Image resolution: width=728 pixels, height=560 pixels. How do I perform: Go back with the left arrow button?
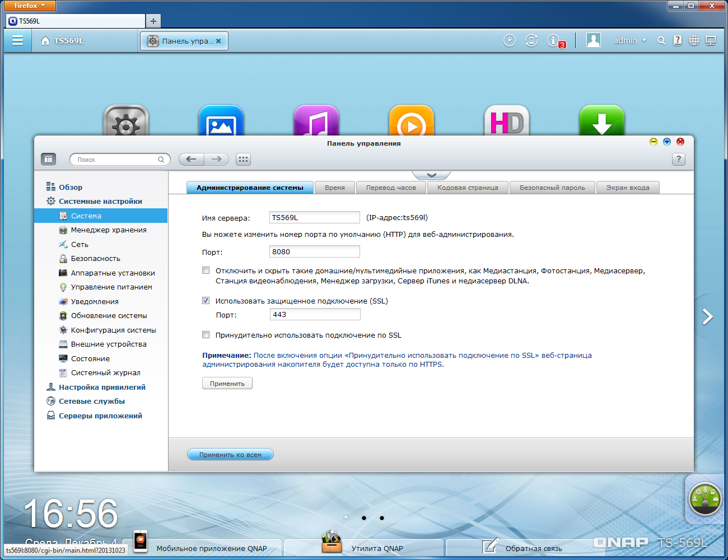(191, 160)
